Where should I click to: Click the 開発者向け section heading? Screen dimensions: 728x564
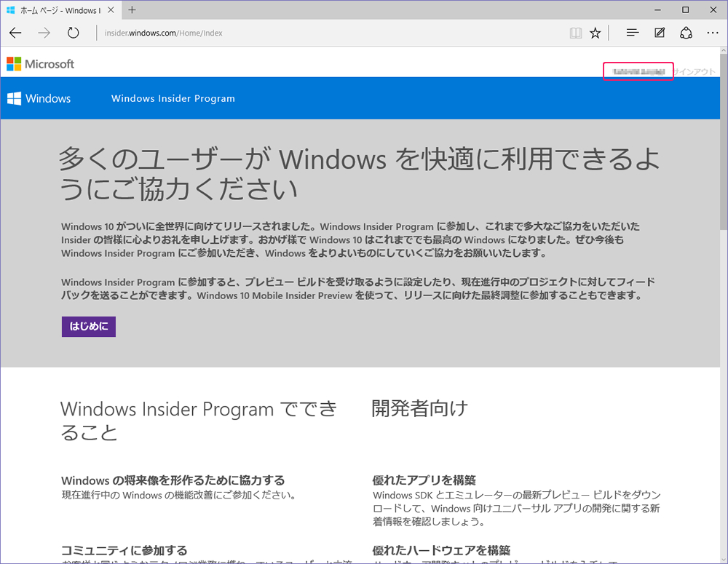pyautogui.click(x=420, y=408)
